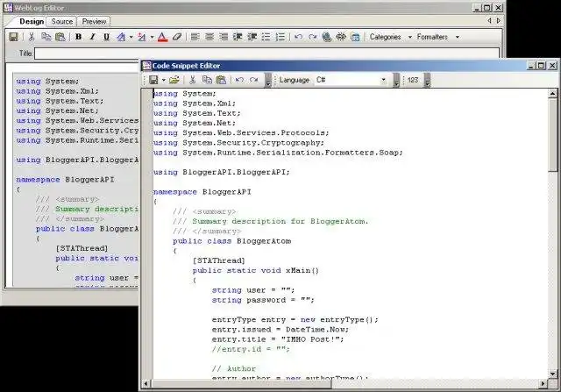Undo in the WebLog Editor toolbar

(298, 37)
